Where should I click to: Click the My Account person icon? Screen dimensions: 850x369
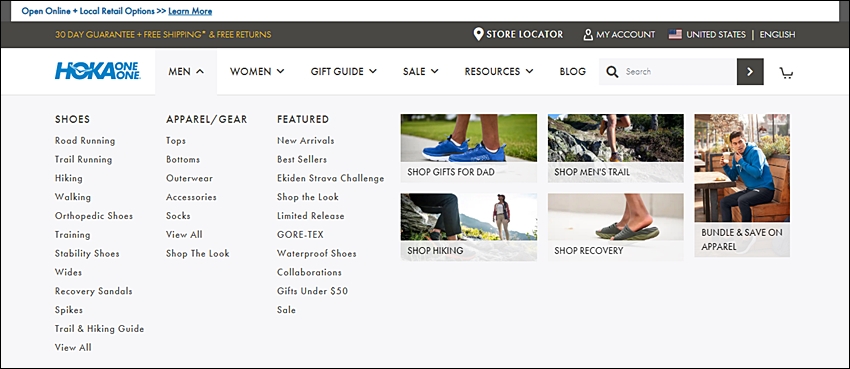[588, 35]
